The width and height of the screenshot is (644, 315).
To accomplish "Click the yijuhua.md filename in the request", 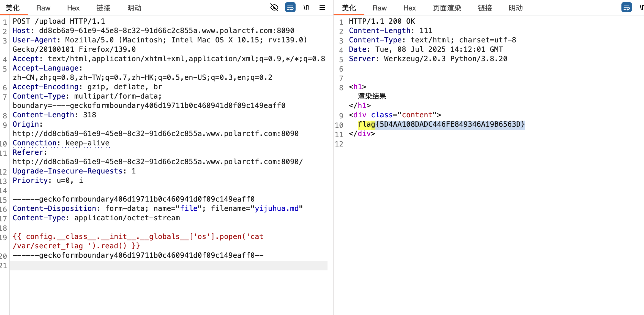I will pos(277,209).
